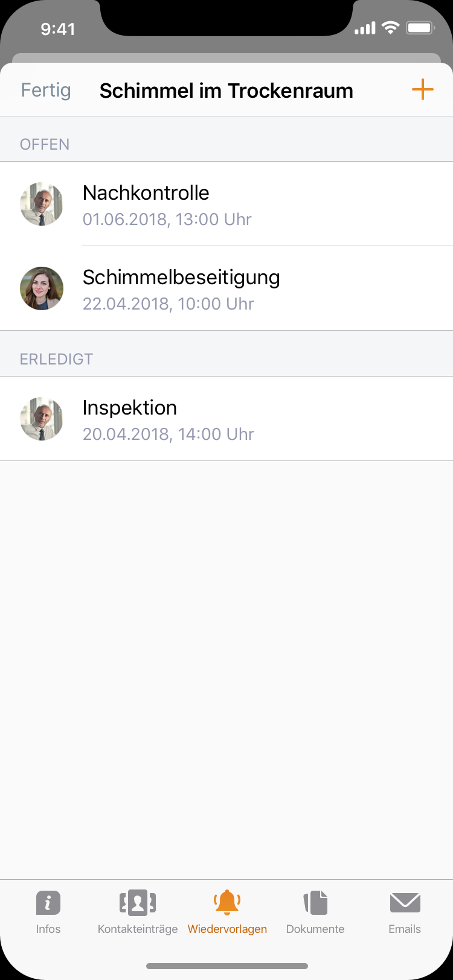Tap the woman's avatar beside Schimmelbeseitigung
The image size is (453, 980).
[42, 288]
